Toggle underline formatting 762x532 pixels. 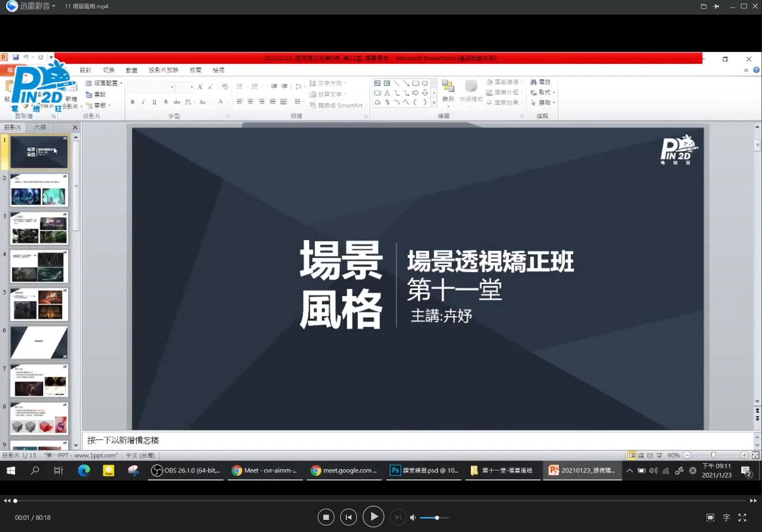153,102
